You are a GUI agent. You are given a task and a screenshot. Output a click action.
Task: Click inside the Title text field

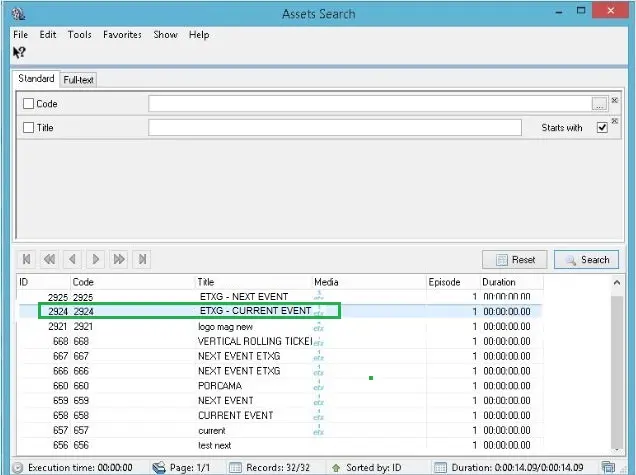[335, 128]
